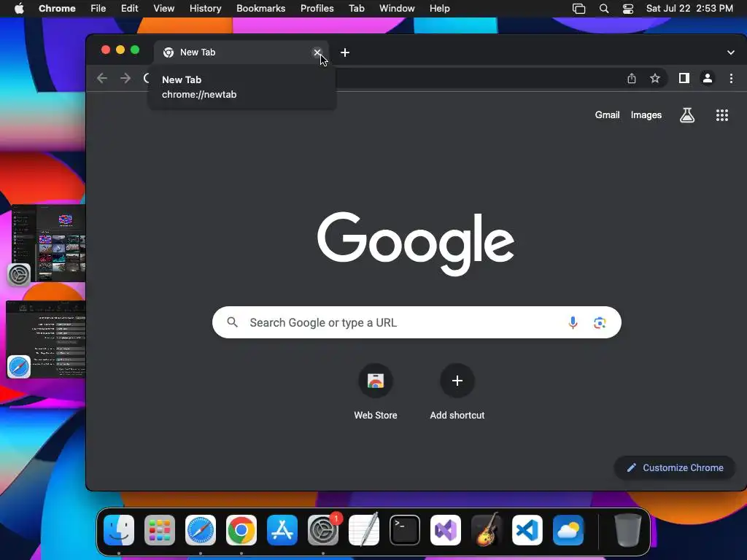
Task: Open Launchpad from the Dock
Action: point(160,530)
